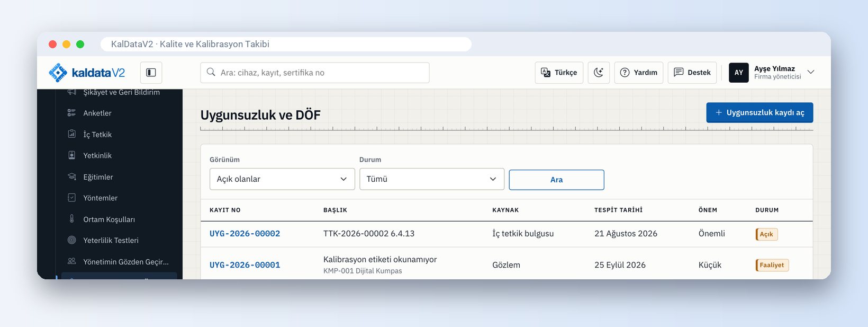Click title 'Kalibrasyon etiketi okunamıyor'
The image size is (868, 327).
(380, 259)
